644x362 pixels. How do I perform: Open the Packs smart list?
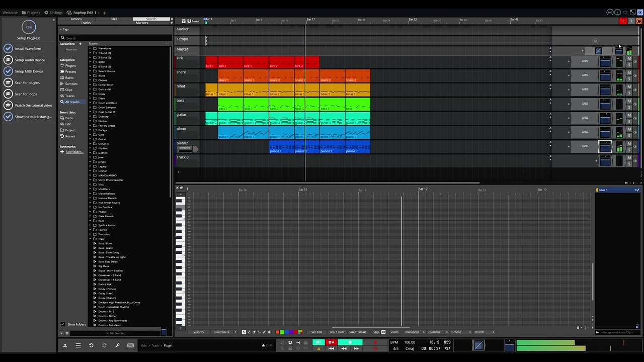click(x=69, y=118)
